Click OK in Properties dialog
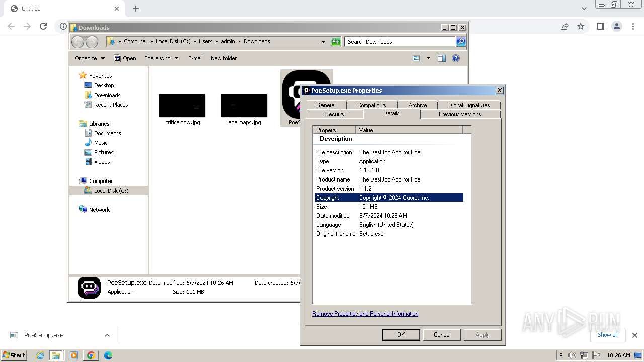This screenshot has width=644, height=362. (401, 335)
